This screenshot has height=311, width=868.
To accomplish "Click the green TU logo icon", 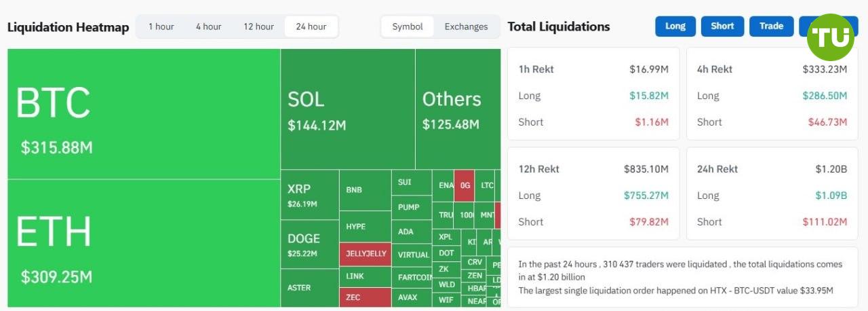I will point(830,37).
